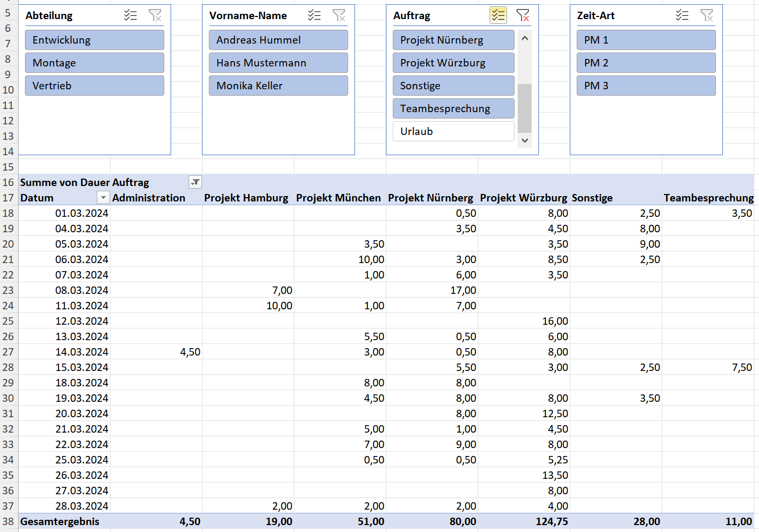
Task: Toggle multi-select in Abteilung slicer
Action: (130, 15)
